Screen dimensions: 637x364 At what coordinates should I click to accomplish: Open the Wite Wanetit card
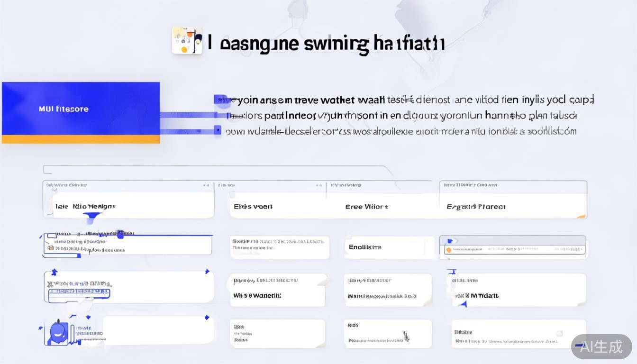point(277,290)
